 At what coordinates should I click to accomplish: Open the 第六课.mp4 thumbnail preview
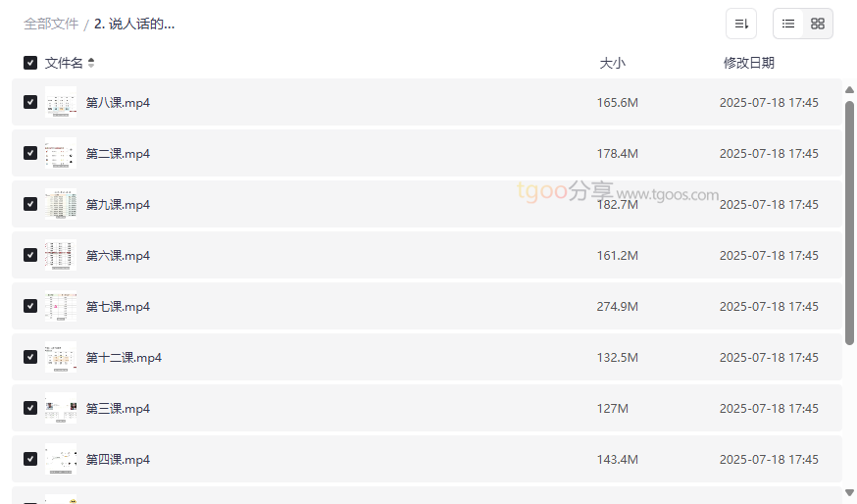[x=61, y=255]
